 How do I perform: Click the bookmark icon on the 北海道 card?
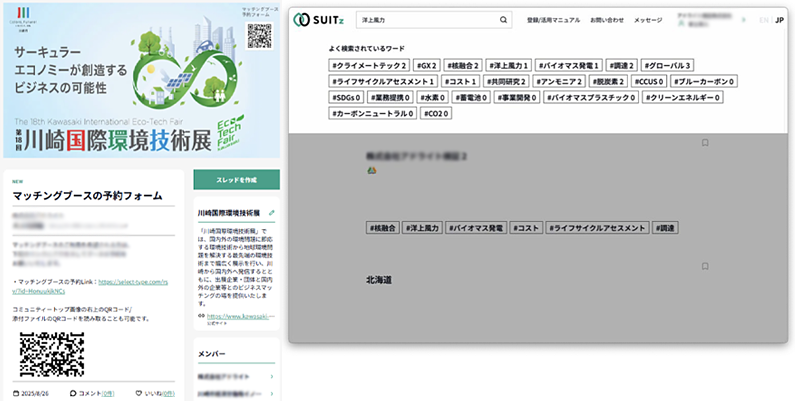click(705, 266)
